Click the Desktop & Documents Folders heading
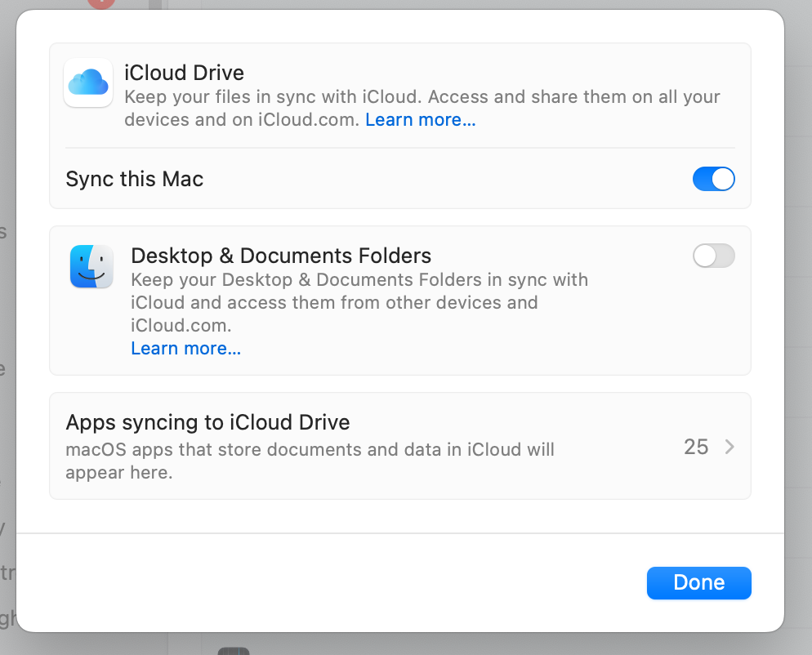 point(281,256)
